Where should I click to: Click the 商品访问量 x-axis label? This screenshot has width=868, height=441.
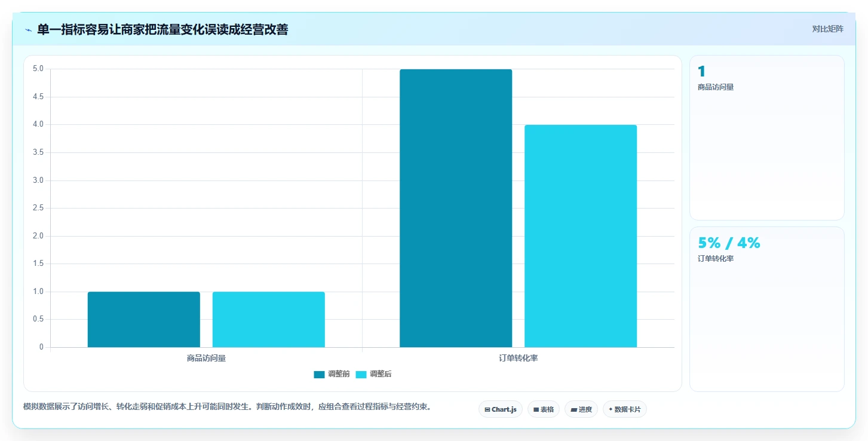coord(206,359)
